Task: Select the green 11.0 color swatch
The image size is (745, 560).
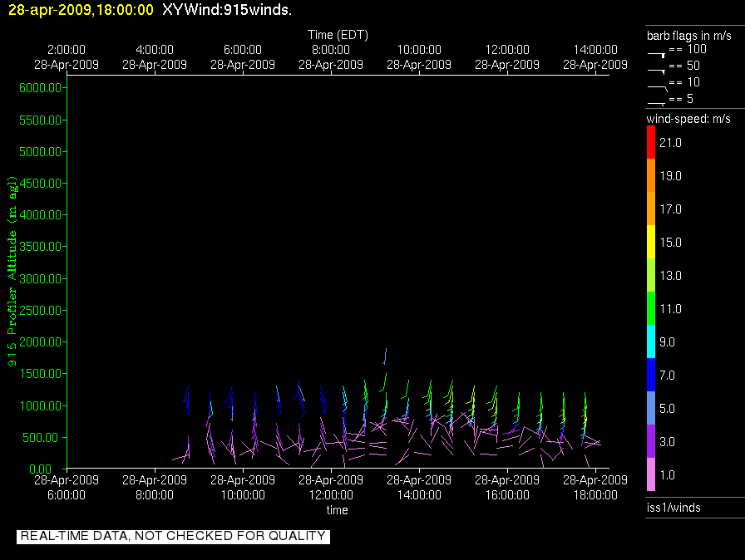Action: pyautogui.click(x=651, y=309)
